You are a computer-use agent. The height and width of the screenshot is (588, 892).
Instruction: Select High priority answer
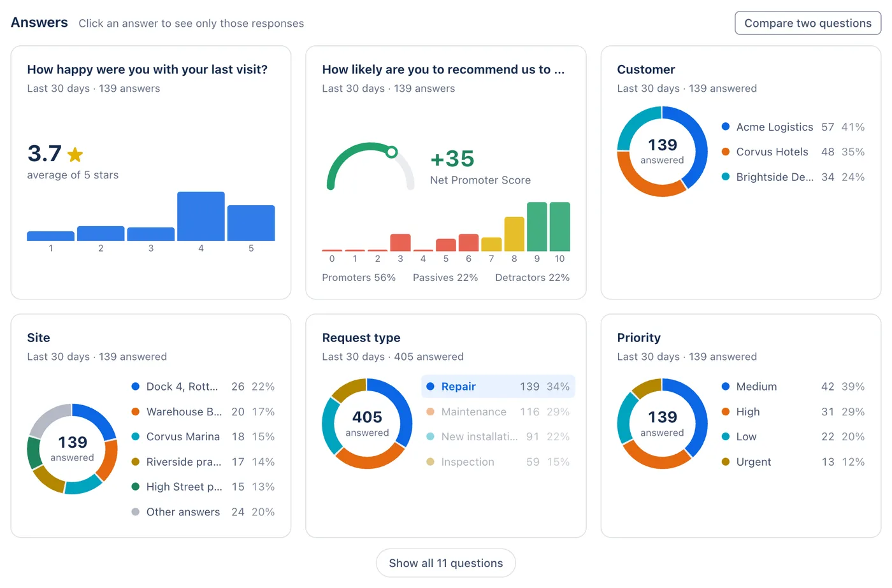[x=793, y=412]
